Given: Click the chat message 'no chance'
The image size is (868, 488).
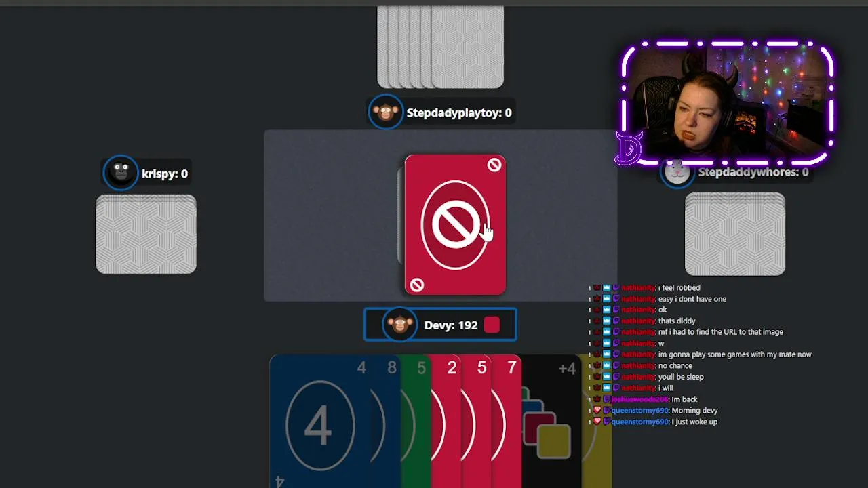Looking at the screenshot, I should 675,366.
